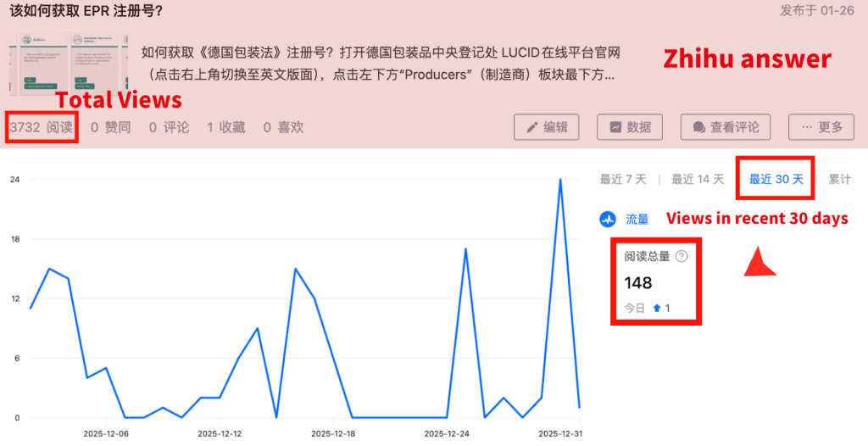Switch to the 累计 cumulative view
This screenshot has height=446, width=868.
point(839,179)
